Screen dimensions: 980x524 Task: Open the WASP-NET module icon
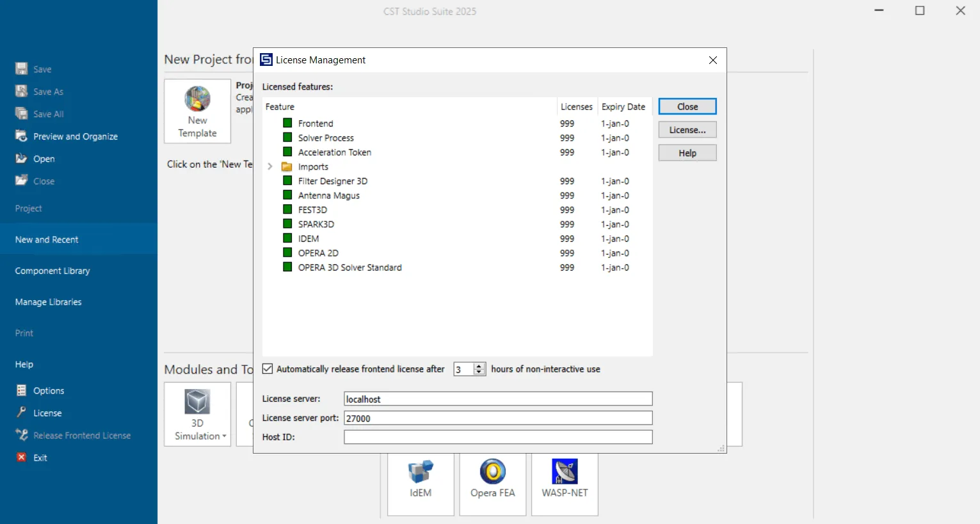(x=565, y=472)
